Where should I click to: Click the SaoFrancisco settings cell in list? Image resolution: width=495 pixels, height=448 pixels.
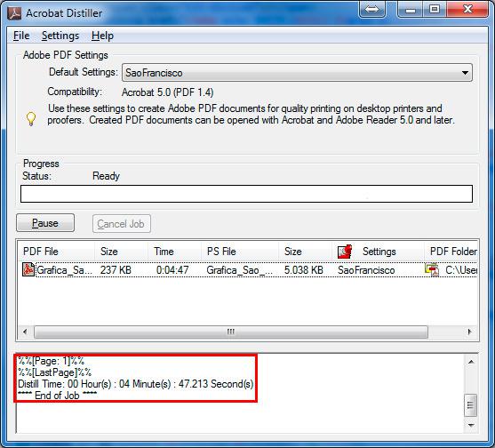[366, 270]
